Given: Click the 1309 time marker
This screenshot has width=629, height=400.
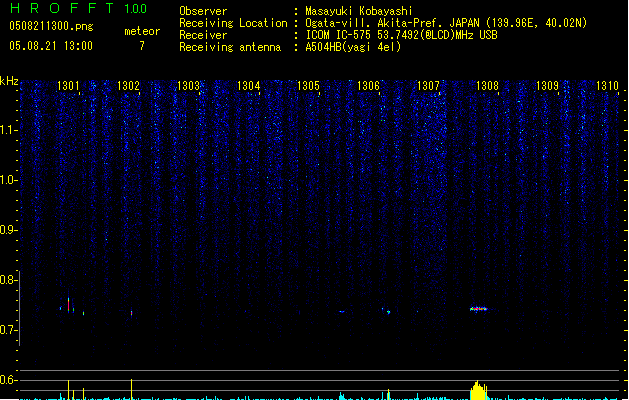Looking at the screenshot, I should tap(548, 86).
